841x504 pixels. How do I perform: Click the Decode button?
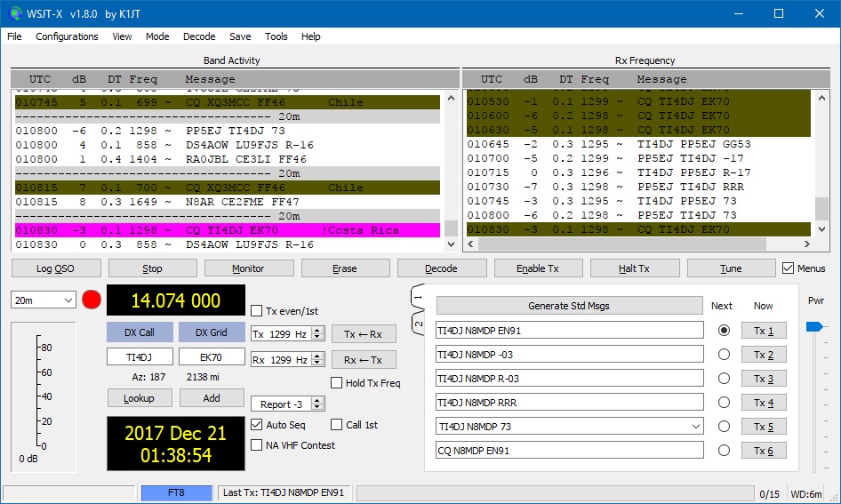(x=442, y=268)
